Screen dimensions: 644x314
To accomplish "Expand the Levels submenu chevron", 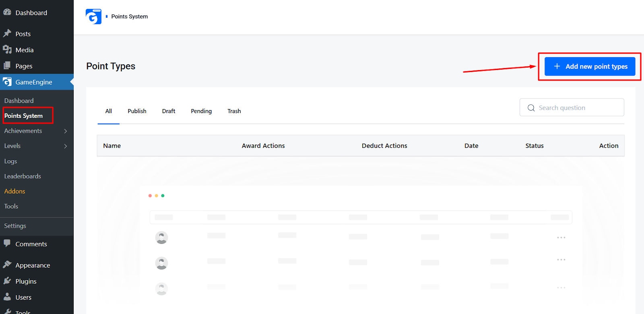I will tap(66, 146).
